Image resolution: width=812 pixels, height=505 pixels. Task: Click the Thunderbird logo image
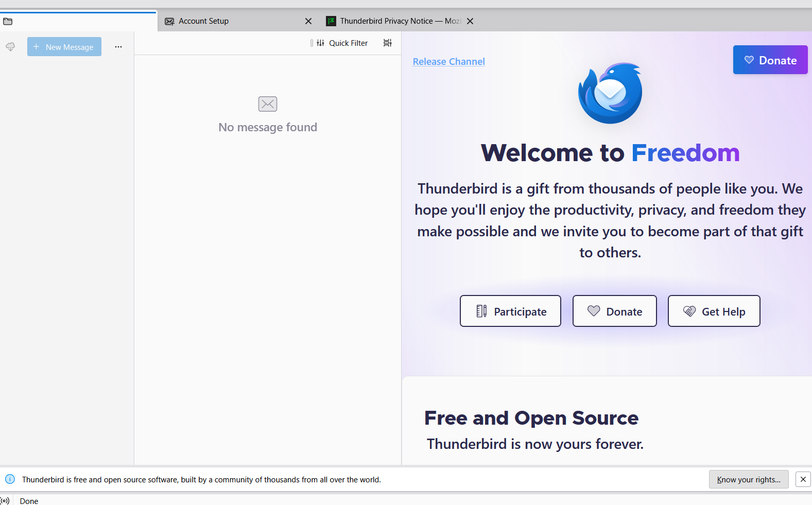(610, 93)
